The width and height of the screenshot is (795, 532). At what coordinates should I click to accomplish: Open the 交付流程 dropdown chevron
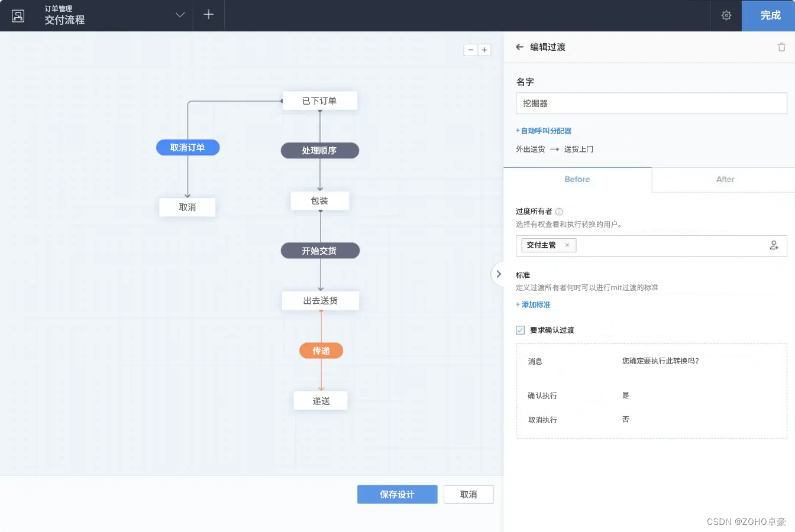pos(179,16)
